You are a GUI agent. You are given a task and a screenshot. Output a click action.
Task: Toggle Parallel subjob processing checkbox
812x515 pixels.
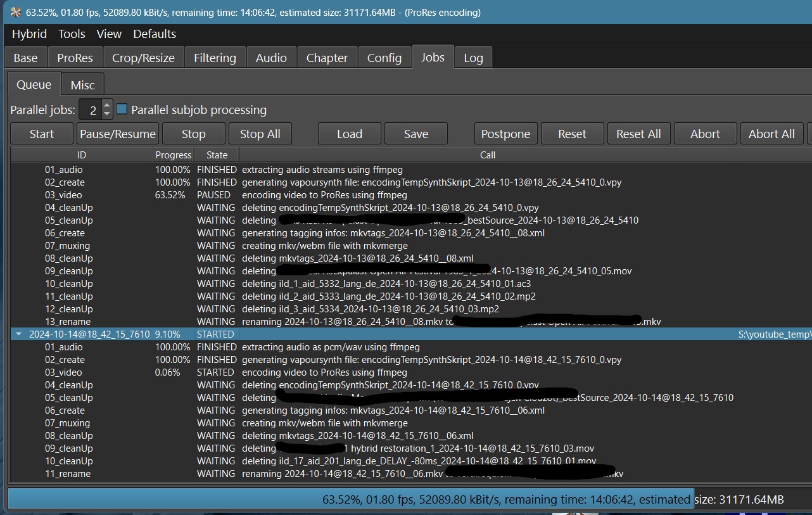(x=122, y=109)
